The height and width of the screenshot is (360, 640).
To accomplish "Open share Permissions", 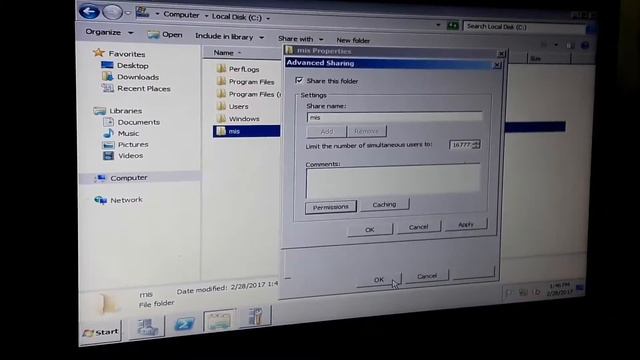I will point(331,207).
